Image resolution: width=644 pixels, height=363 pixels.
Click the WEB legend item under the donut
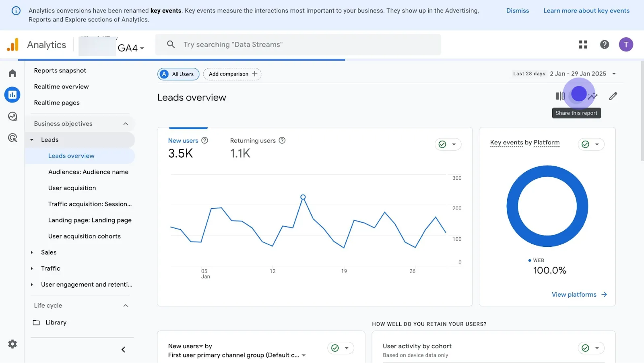click(x=536, y=260)
